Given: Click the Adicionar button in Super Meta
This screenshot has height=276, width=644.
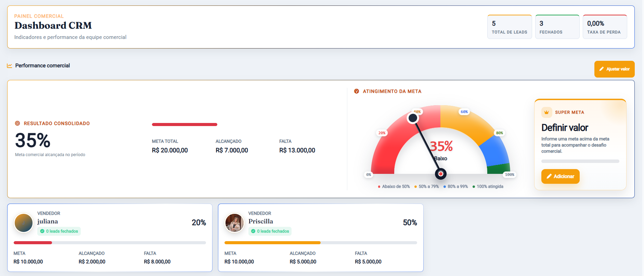Looking at the screenshot, I should (x=560, y=176).
